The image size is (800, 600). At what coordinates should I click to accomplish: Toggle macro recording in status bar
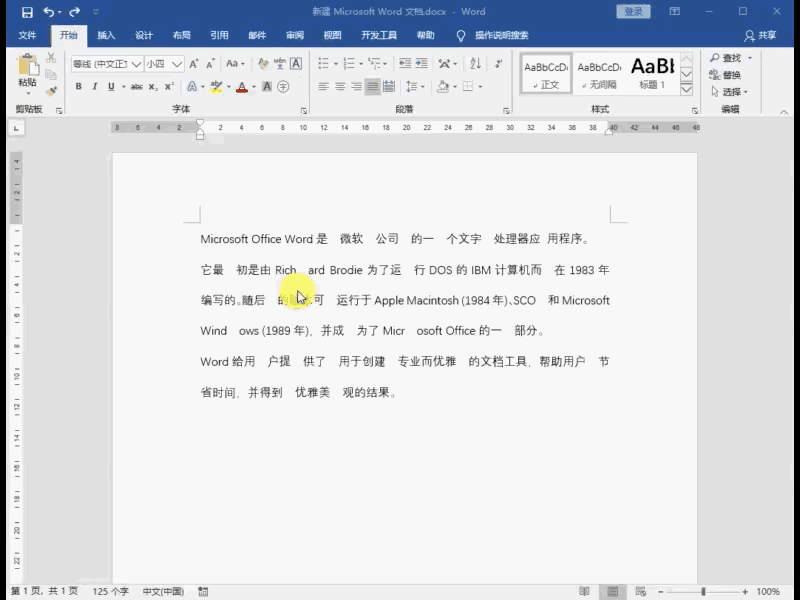203,591
